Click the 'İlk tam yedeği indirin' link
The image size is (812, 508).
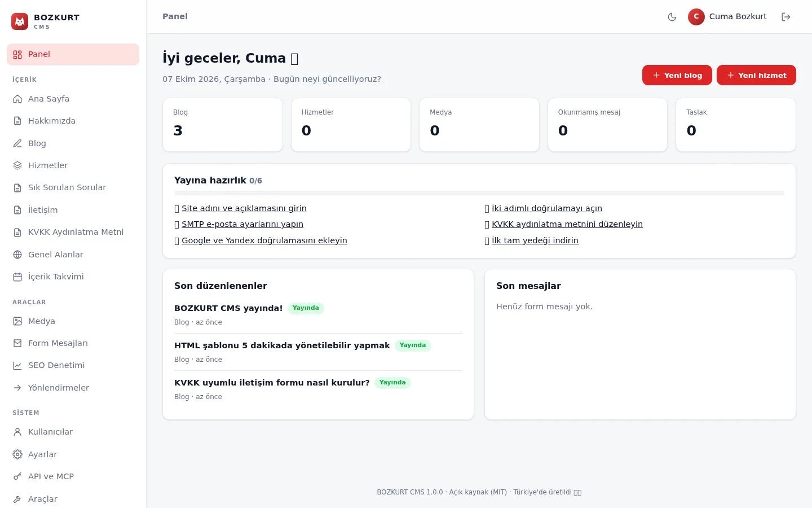pyautogui.click(x=535, y=240)
